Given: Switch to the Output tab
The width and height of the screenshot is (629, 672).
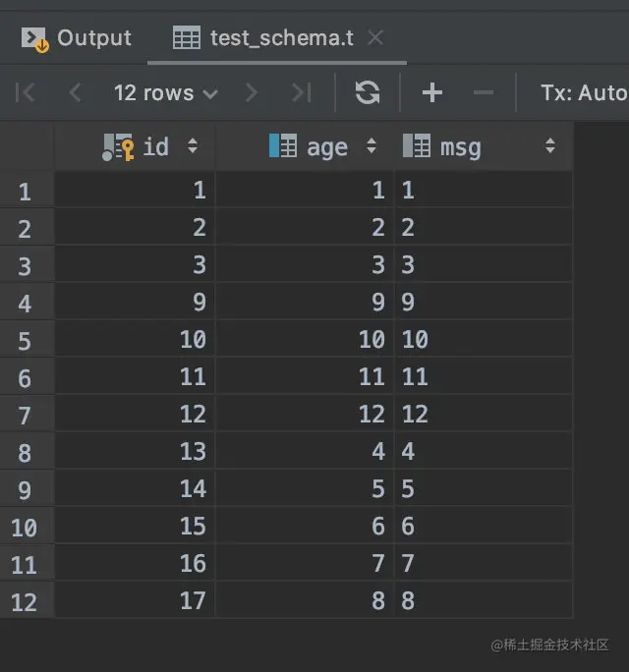Looking at the screenshot, I should tap(77, 38).
